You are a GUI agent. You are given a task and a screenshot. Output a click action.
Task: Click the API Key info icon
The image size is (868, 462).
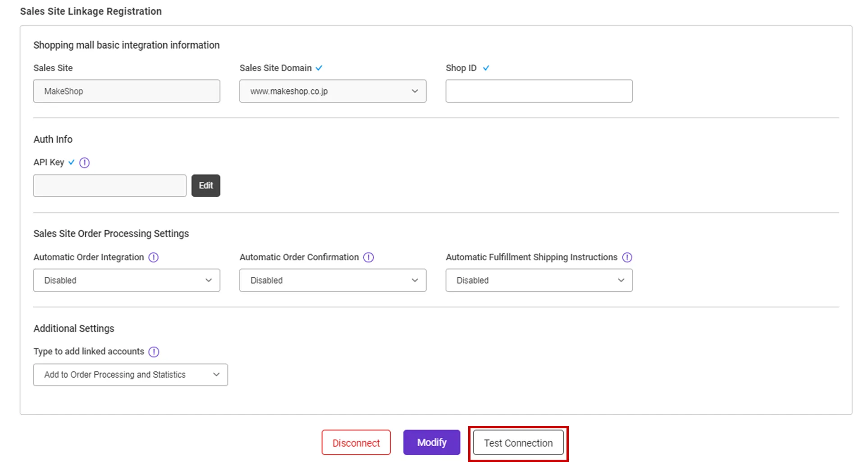(x=84, y=163)
